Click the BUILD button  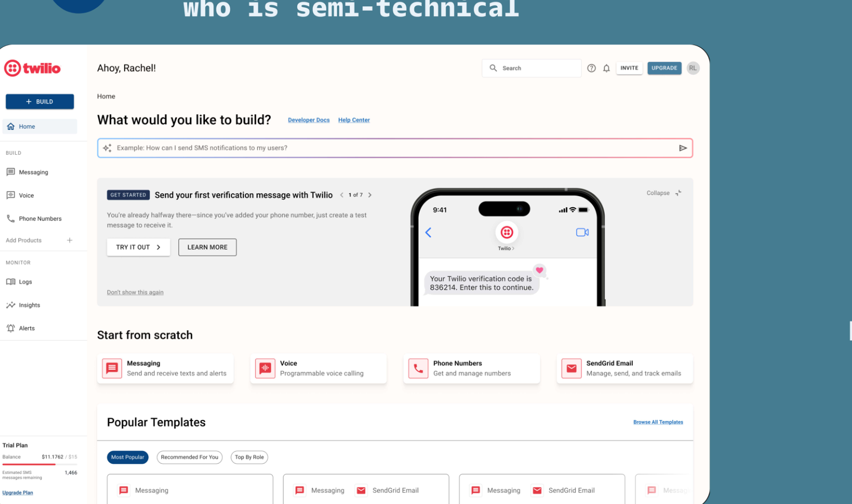(x=40, y=101)
